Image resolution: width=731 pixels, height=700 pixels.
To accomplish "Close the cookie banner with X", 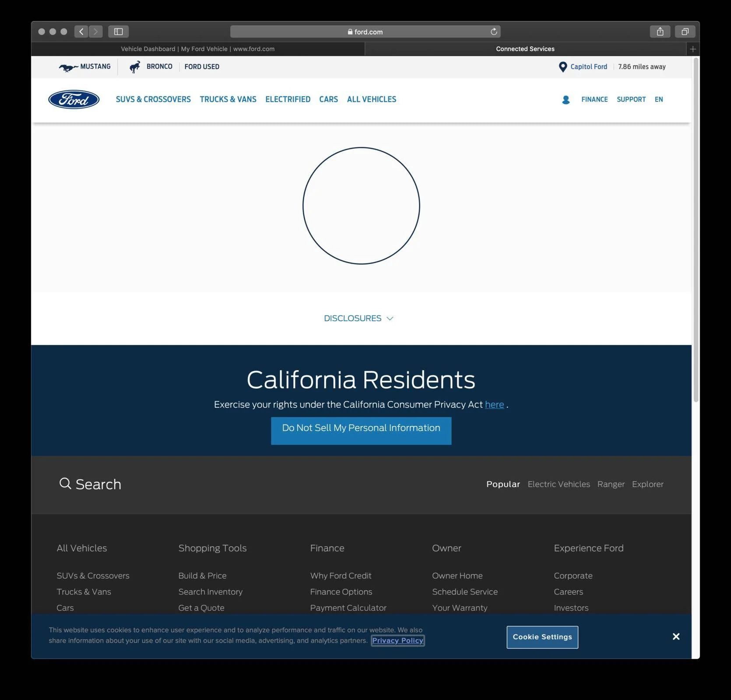I will [676, 637].
